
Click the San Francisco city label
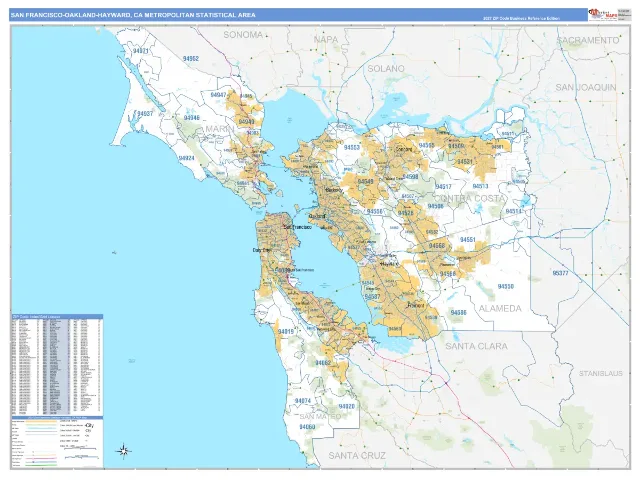(x=297, y=227)
